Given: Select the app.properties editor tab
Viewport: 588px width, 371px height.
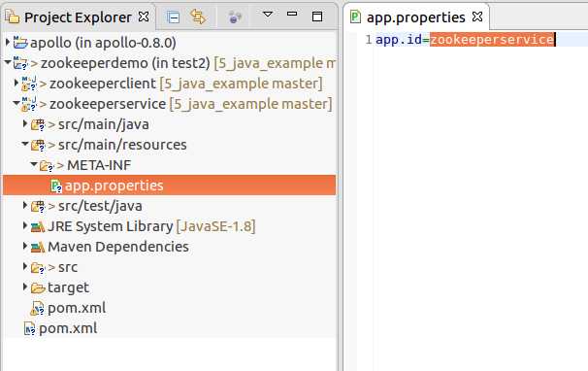Looking at the screenshot, I should pyautogui.click(x=415, y=17).
